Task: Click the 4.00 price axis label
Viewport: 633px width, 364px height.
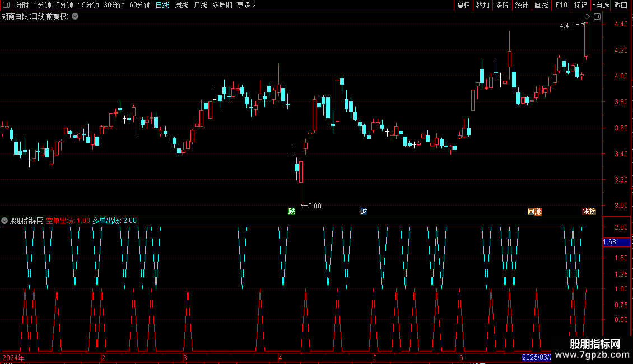Action: pyautogui.click(x=621, y=76)
